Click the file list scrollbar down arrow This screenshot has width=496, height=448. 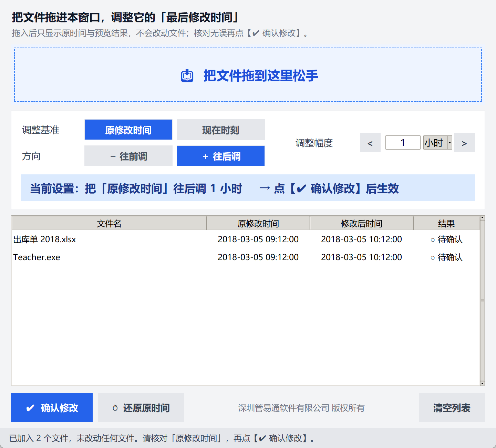pyautogui.click(x=483, y=383)
